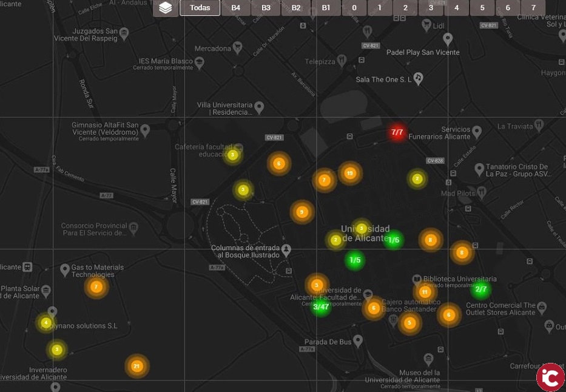566x392 pixels.
Task: Click the red logo in bottom corner
Action: pyautogui.click(x=550, y=376)
